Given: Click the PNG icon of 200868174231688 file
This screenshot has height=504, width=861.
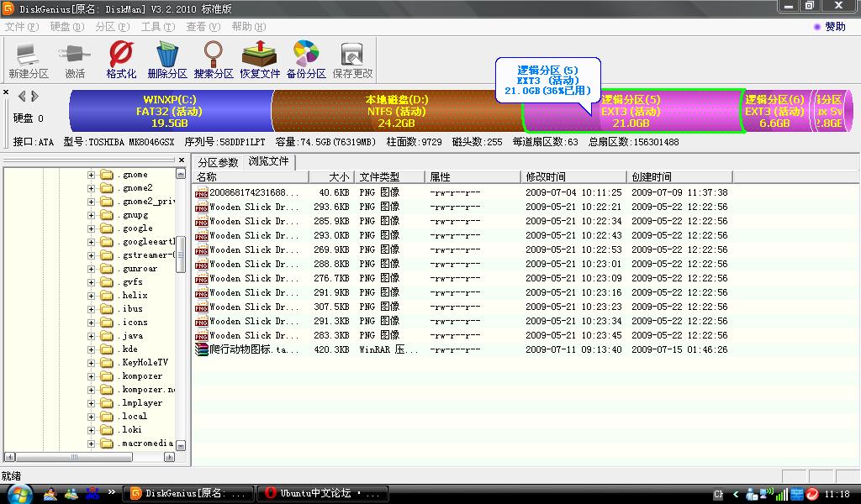Looking at the screenshot, I should (202, 192).
